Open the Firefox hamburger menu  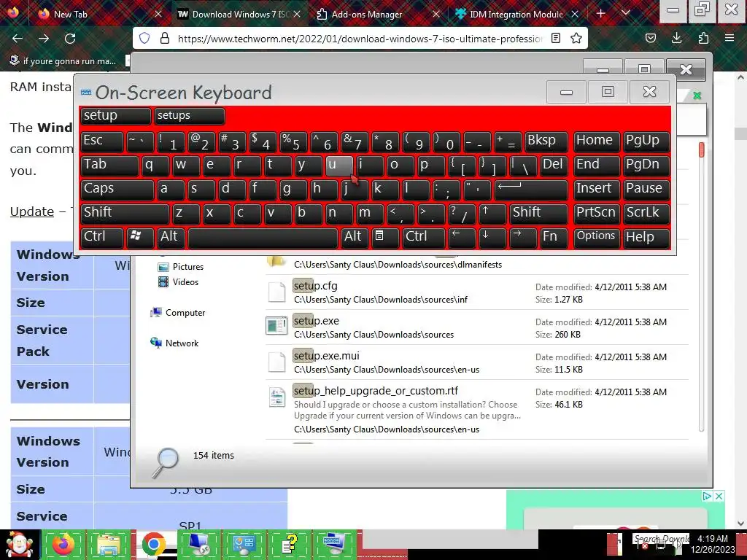[729, 38]
